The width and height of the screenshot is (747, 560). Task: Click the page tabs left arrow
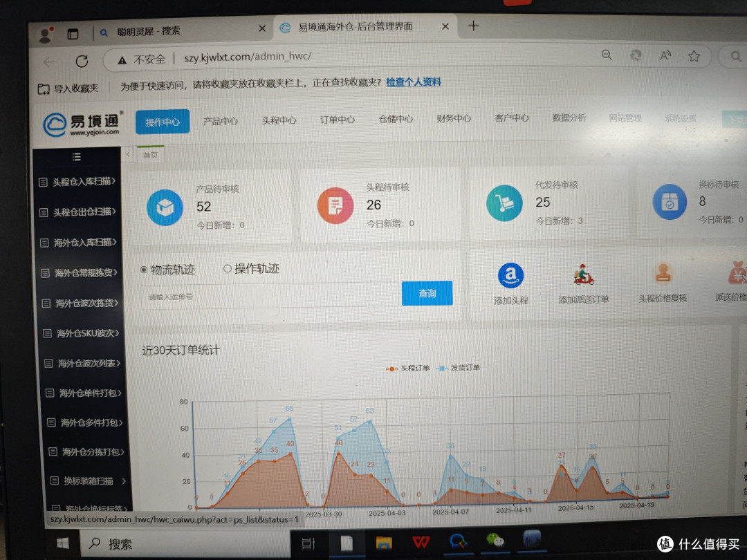click(x=128, y=154)
